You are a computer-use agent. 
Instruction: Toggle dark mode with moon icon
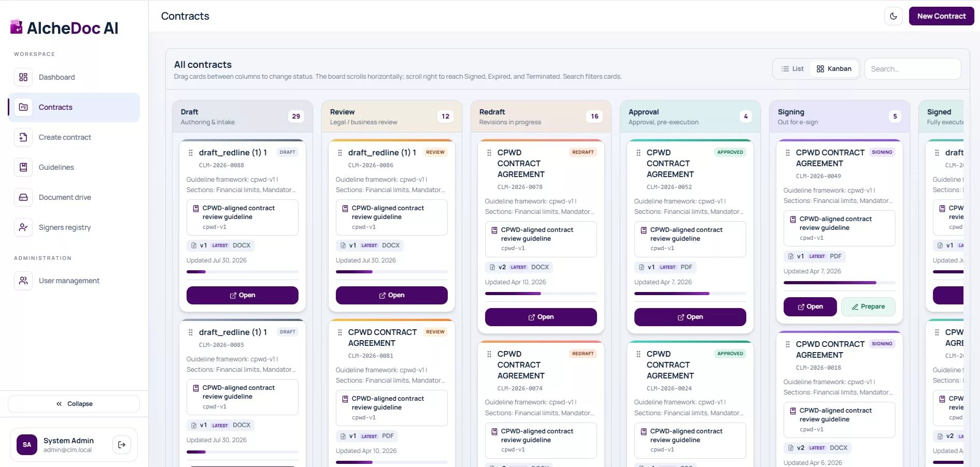893,16
